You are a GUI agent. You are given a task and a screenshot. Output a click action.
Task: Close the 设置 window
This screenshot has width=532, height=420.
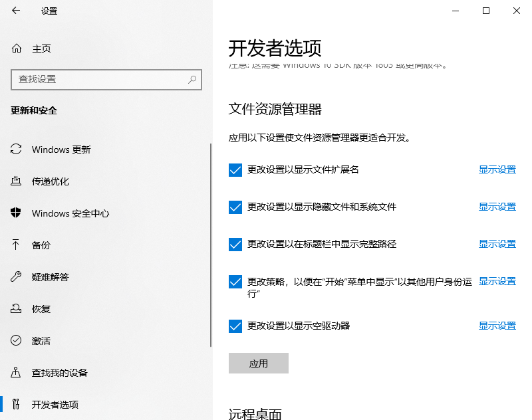pyautogui.click(x=517, y=11)
